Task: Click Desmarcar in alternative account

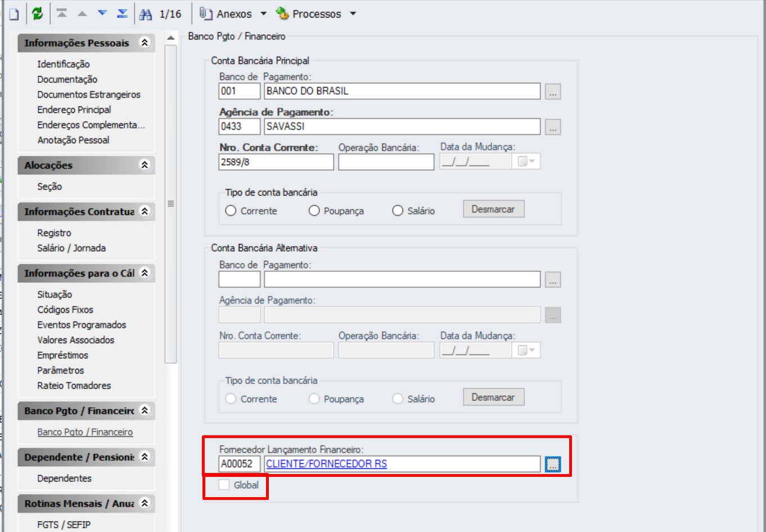Action: pyautogui.click(x=493, y=397)
